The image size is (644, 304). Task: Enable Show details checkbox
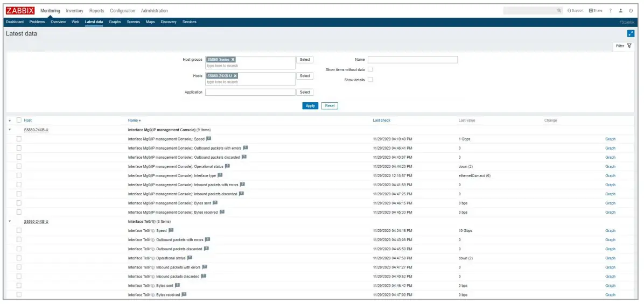pyautogui.click(x=370, y=80)
